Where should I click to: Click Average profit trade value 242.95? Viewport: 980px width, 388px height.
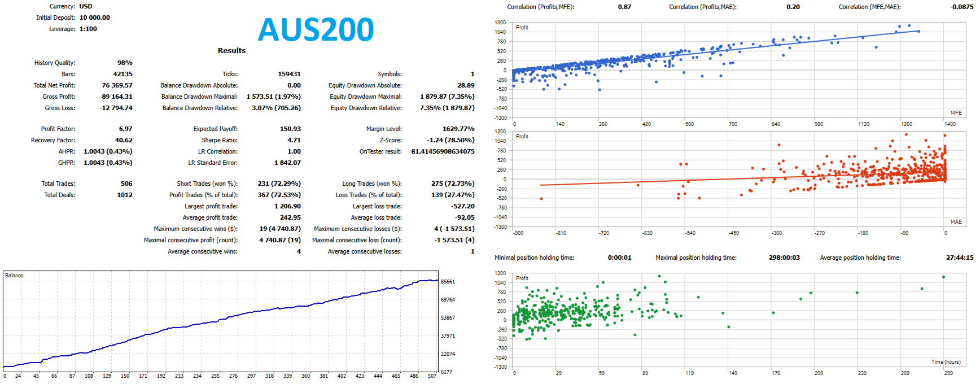(290, 218)
